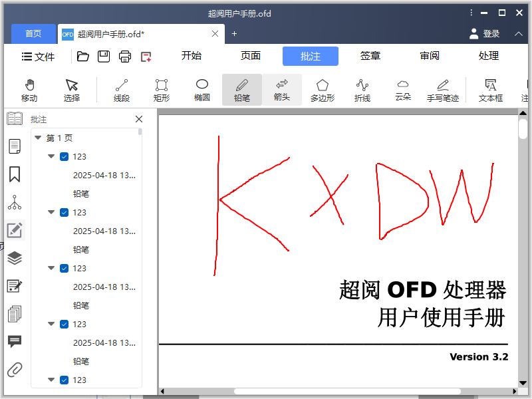This screenshot has height=399, width=532.
Task: Add a new document tab with plus
Action: 234,34
